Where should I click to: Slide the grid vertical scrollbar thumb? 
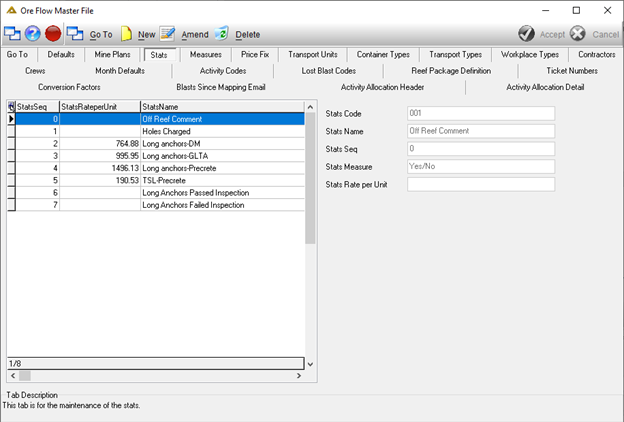tap(310, 178)
